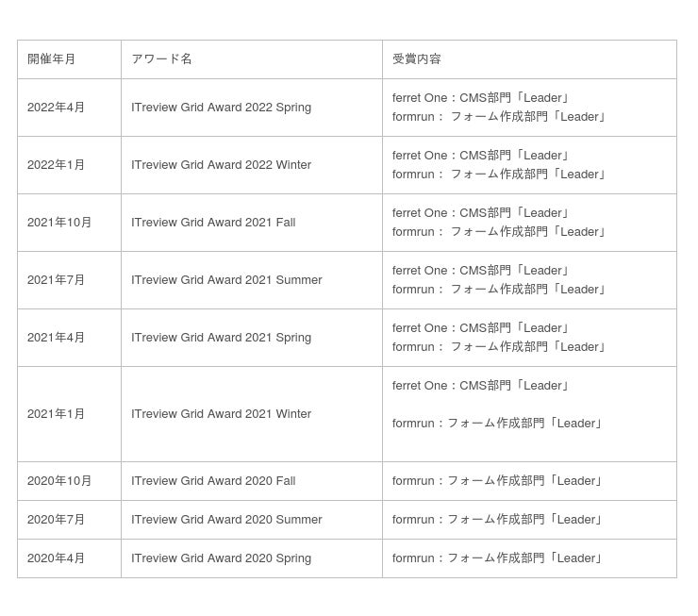Click ITreview Grid Award 2021 Spring cell
Screen dimensions: 698x616
[x=222, y=338]
